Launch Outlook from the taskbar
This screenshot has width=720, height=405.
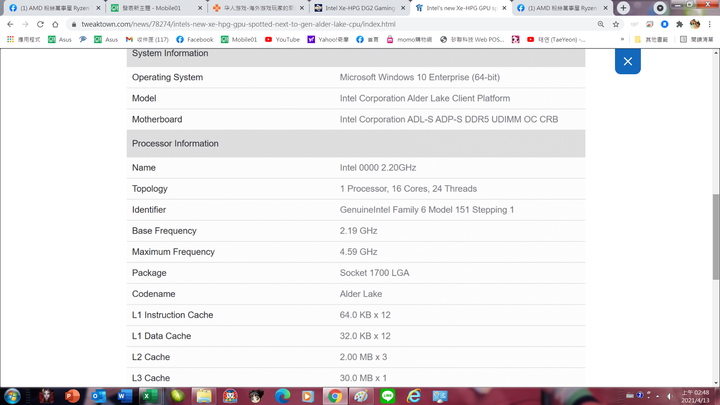coord(98,396)
